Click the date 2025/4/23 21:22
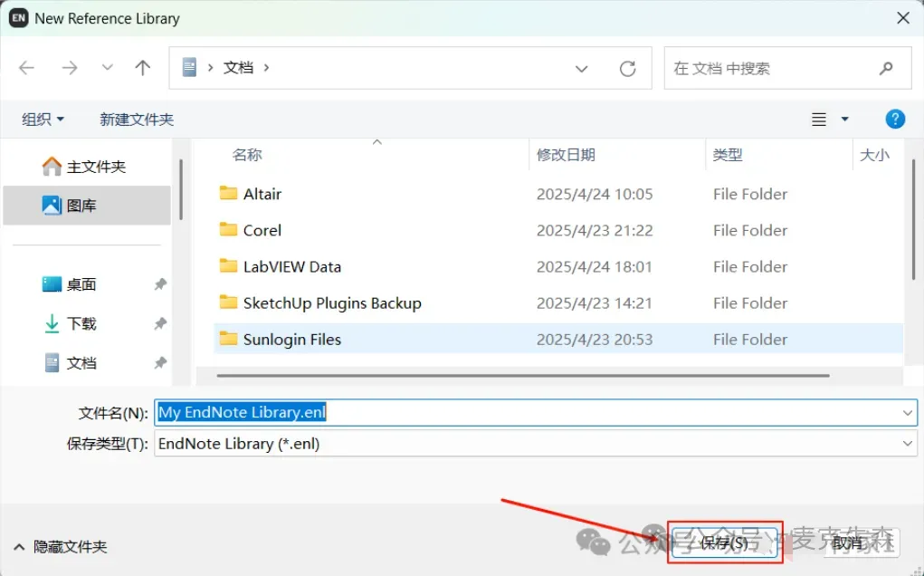This screenshot has height=576, width=924. (594, 231)
